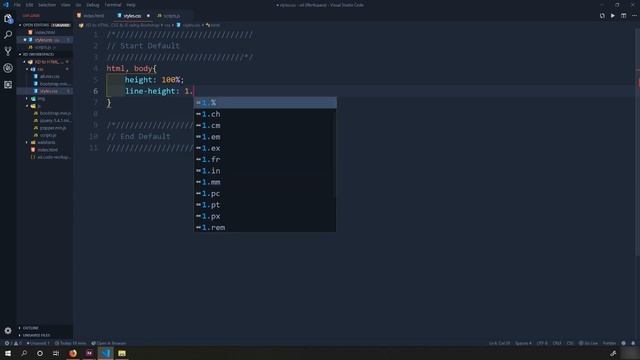Open the magenta app icon on taskbar
Image resolution: width=640 pixels, height=360 pixels.
(x=89, y=353)
